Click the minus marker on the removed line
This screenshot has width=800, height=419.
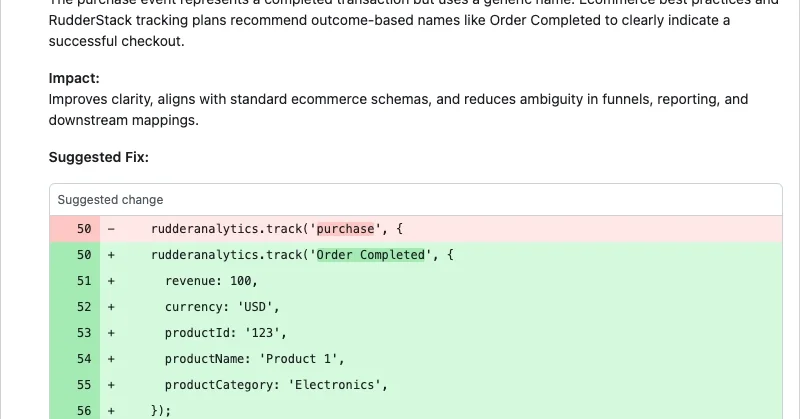coord(110,229)
